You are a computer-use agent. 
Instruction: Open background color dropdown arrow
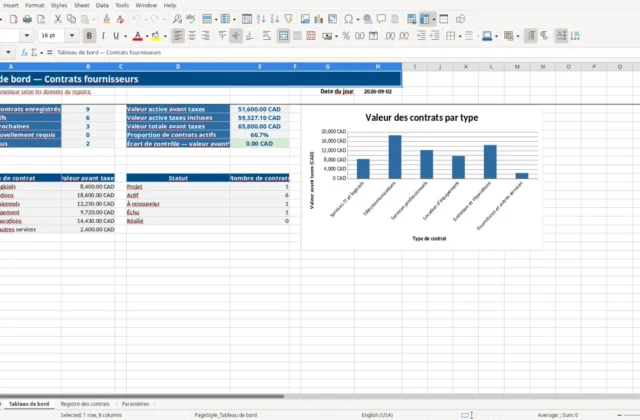tap(165, 36)
